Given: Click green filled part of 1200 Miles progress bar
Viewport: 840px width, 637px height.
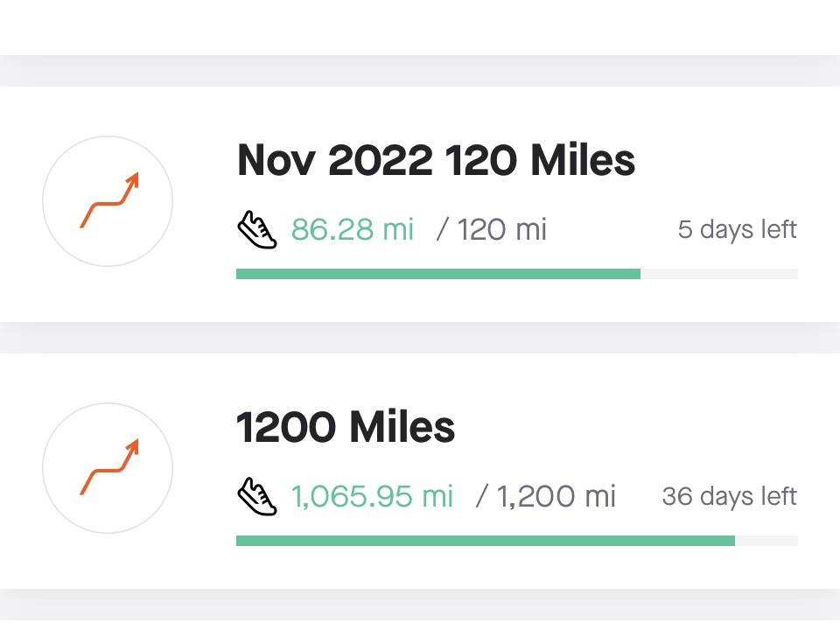Looking at the screenshot, I should (486, 541).
